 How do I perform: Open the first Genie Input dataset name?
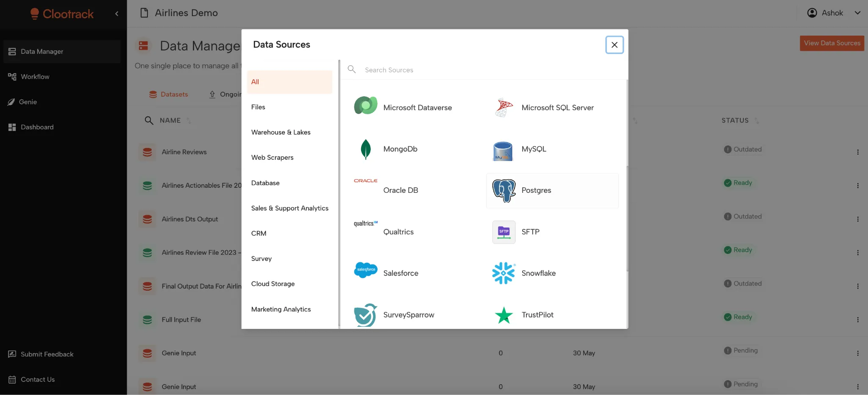pyautogui.click(x=179, y=353)
